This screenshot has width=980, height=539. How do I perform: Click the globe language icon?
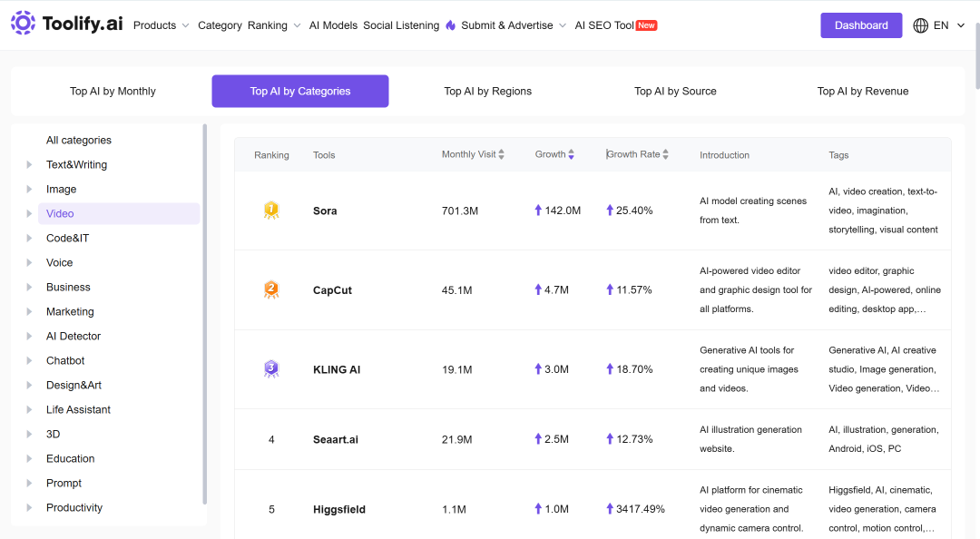[921, 25]
